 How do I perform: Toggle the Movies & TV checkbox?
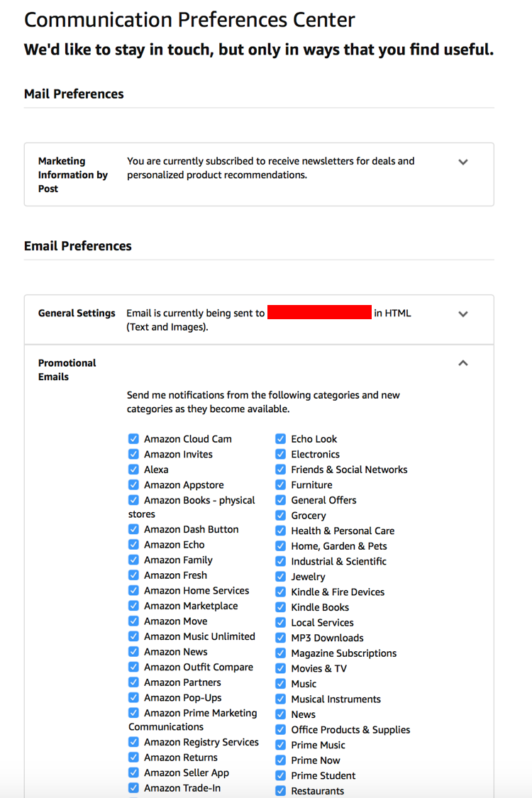coord(280,667)
